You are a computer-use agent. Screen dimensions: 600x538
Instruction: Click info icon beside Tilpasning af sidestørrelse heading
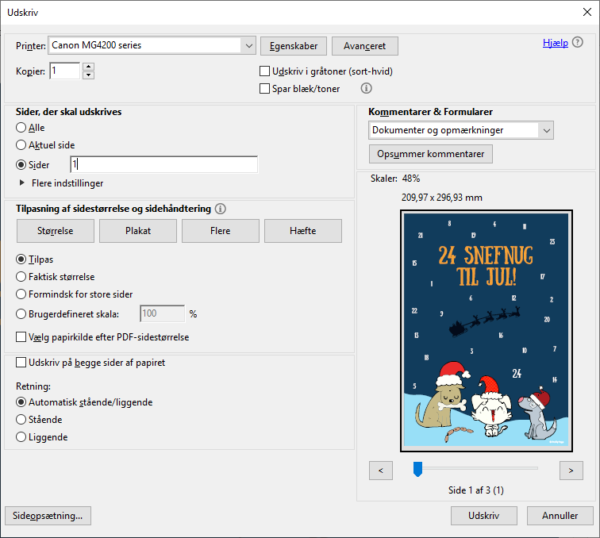(x=220, y=209)
